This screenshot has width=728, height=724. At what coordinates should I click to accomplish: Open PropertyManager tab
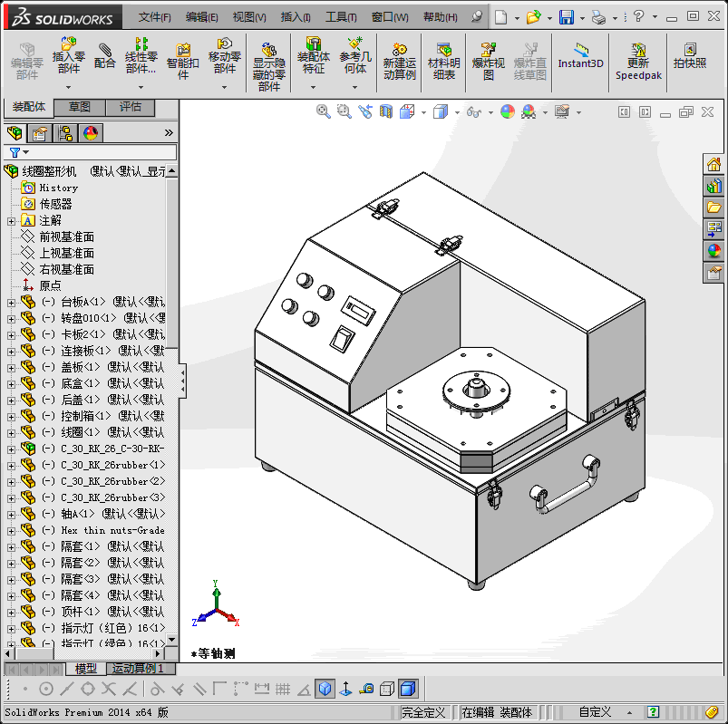click(x=40, y=134)
